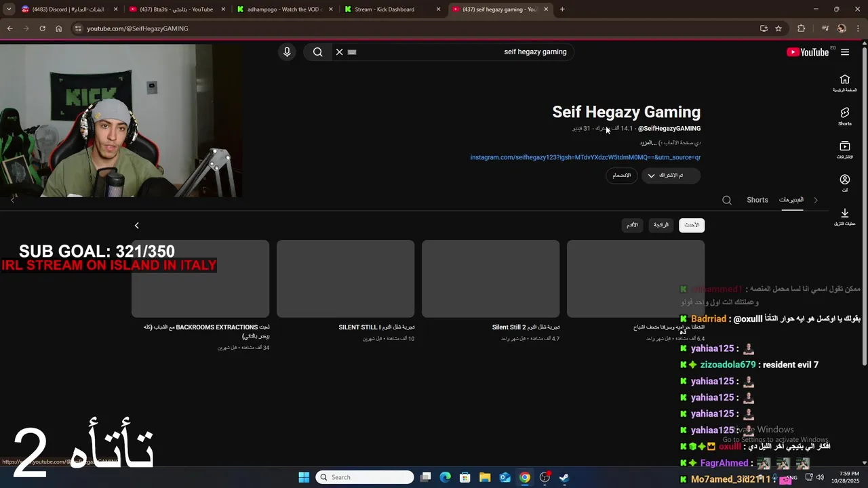
Task: Click the YouTube search magnifier button
Action: [x=317, y=52]
